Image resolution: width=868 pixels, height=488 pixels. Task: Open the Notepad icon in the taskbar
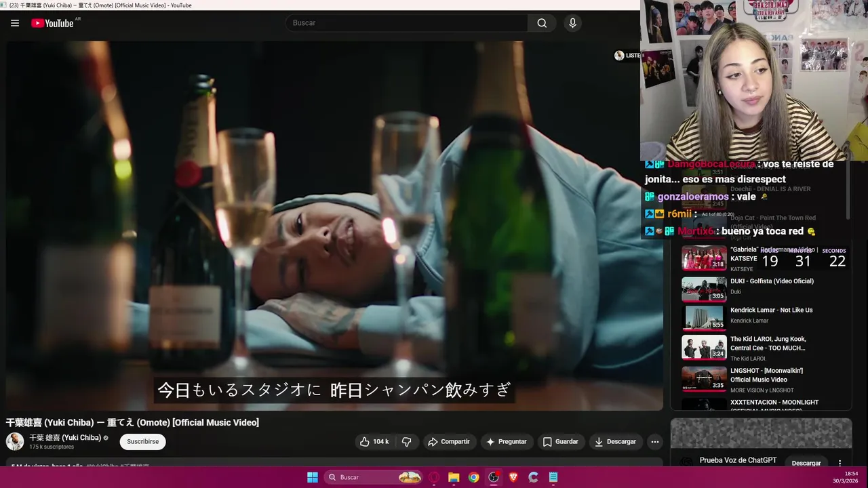point(553,477)
